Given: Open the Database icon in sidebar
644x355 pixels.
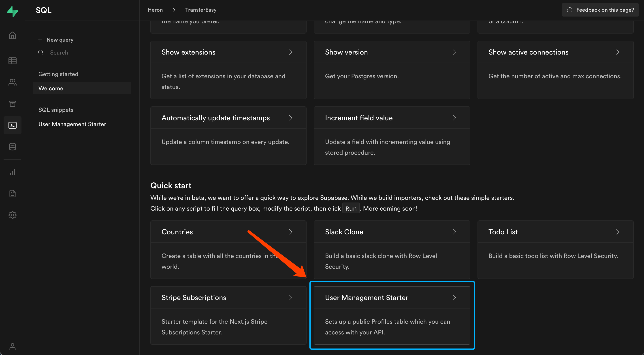Looking at the screenshot, I should (x=13, y=147).
